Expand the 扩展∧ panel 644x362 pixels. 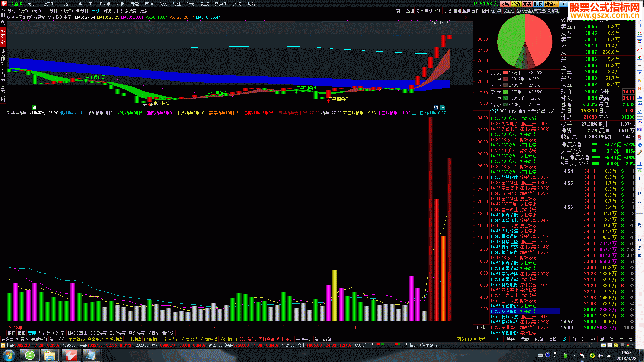pos(22,339)
